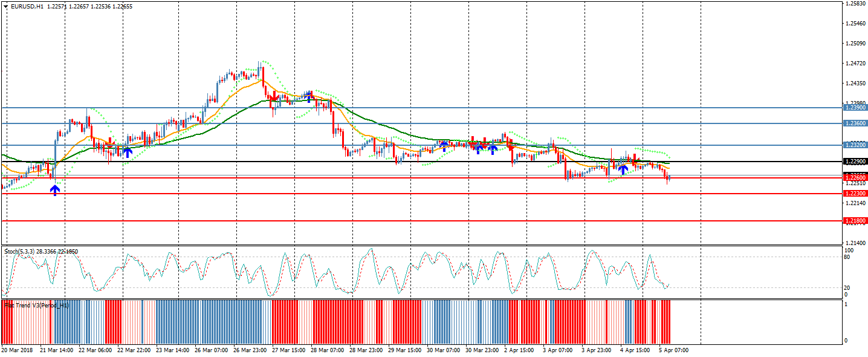The width and height of the screenshot is (868, 357).
Task: Click the red 1.22300 price label
Action: [855, 194]
